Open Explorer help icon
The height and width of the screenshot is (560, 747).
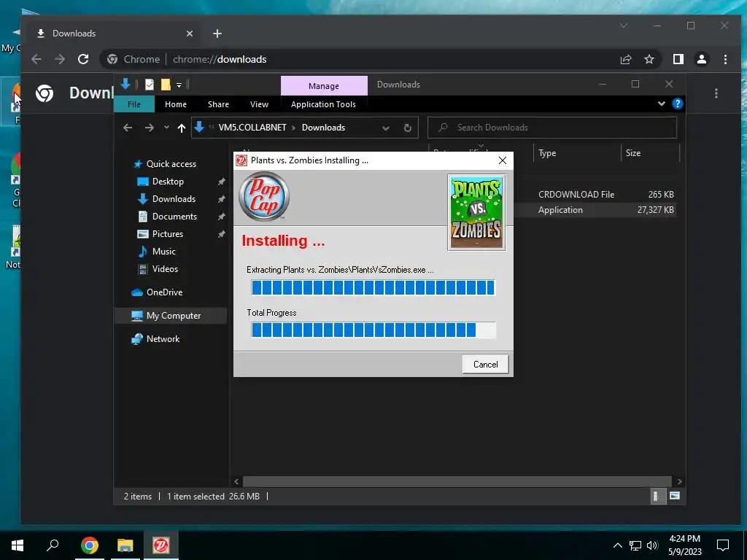678,104
